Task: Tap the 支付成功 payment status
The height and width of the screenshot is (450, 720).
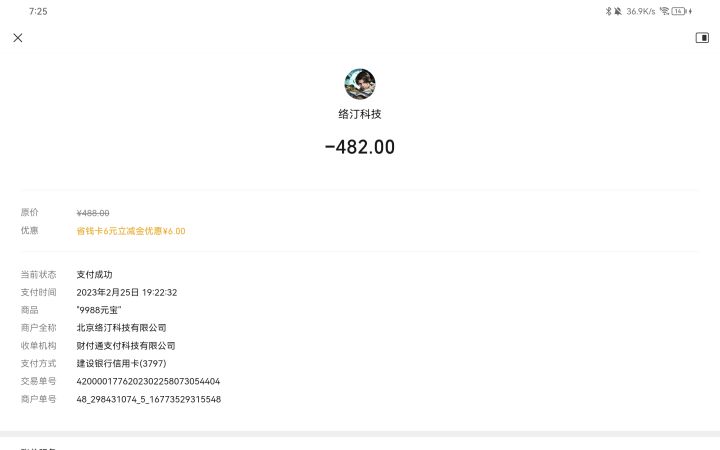Action: (x=95, y=274)
